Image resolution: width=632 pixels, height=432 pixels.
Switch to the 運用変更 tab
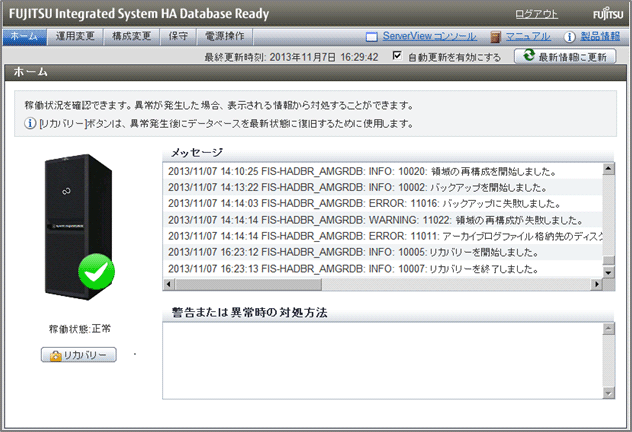pos(75,37)
